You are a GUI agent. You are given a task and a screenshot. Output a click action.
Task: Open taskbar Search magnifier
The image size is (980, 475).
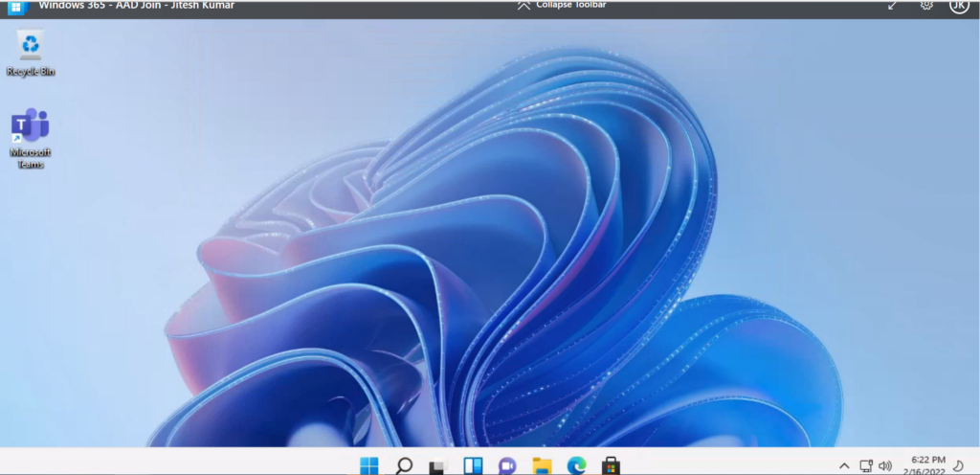[x=405, y=465]
